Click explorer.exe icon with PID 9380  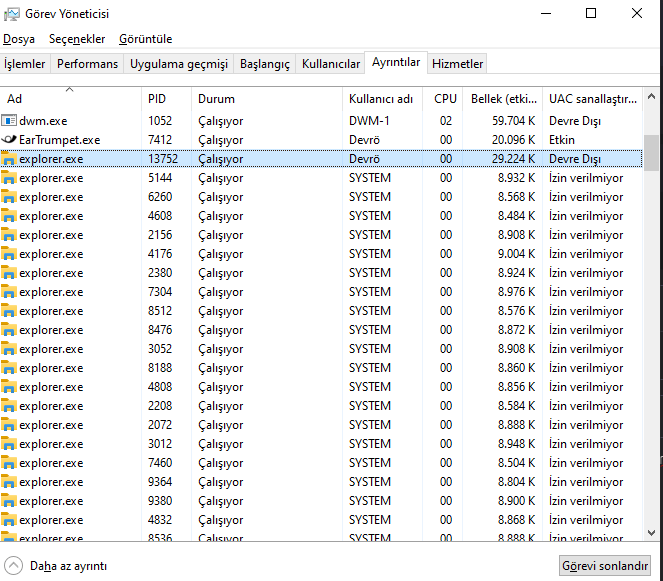point(9,502)
